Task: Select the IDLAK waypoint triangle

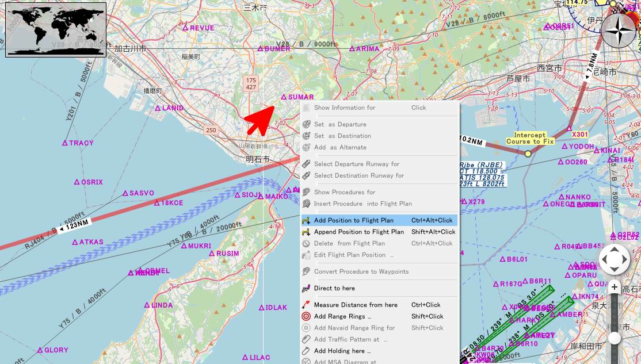Action: point(261,308)
